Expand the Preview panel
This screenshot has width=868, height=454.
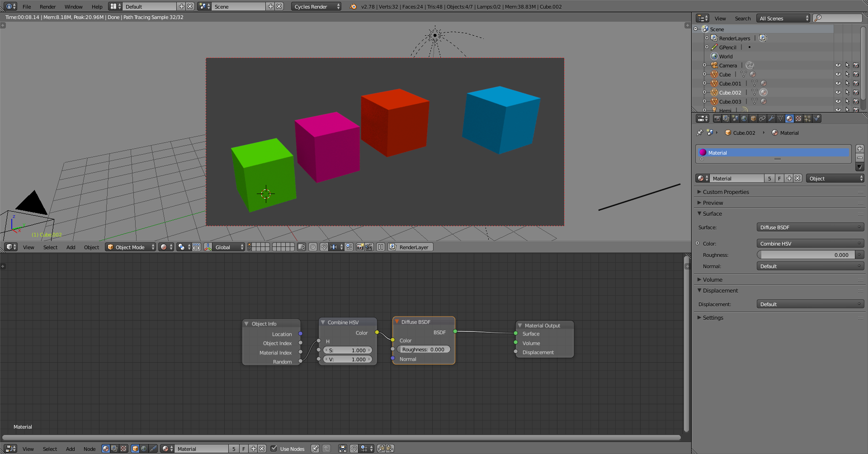713,203
